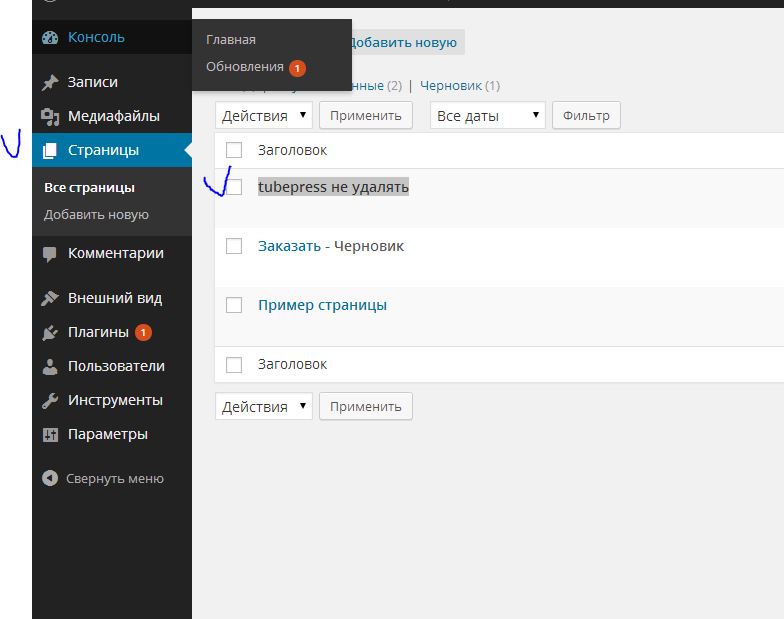Click the bottom Применить button
The width and height of the screenshot is (784, 619).
(x=366, y=406)
